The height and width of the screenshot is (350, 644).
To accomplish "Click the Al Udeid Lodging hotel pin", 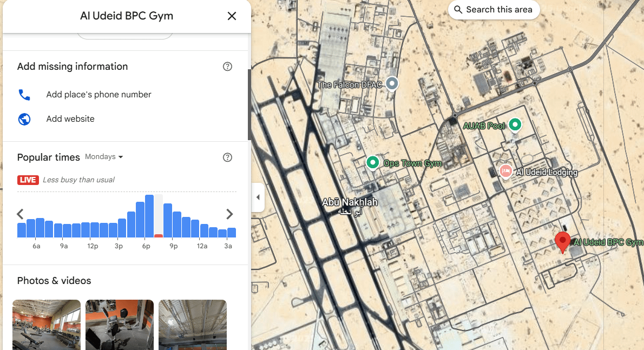I will click(505, 171).
